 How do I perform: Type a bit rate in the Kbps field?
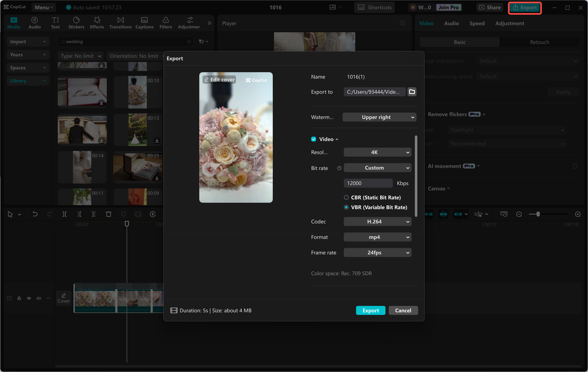(x=368, y=183)
